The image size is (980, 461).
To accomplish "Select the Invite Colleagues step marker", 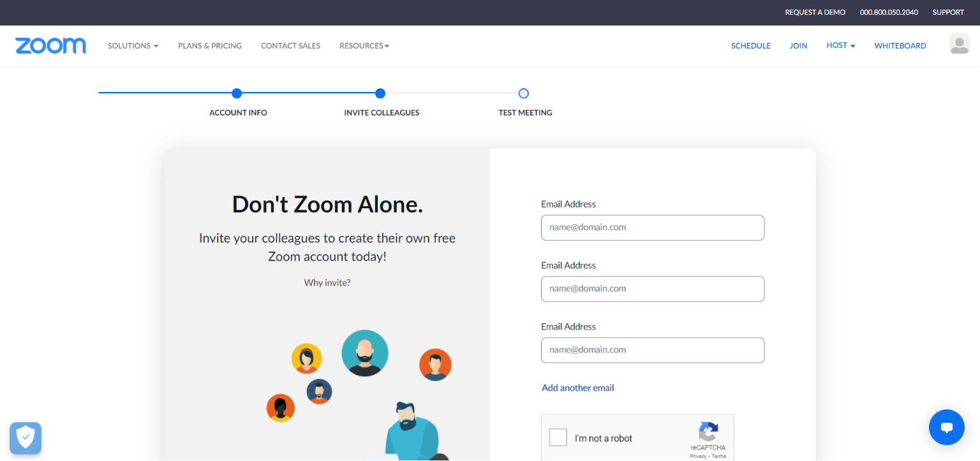I will click(x=380, y=93).
